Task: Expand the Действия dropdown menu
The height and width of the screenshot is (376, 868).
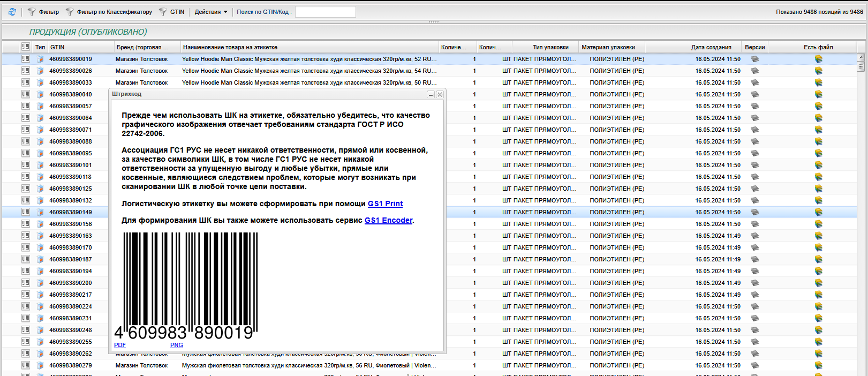Action: click(211, 12)
